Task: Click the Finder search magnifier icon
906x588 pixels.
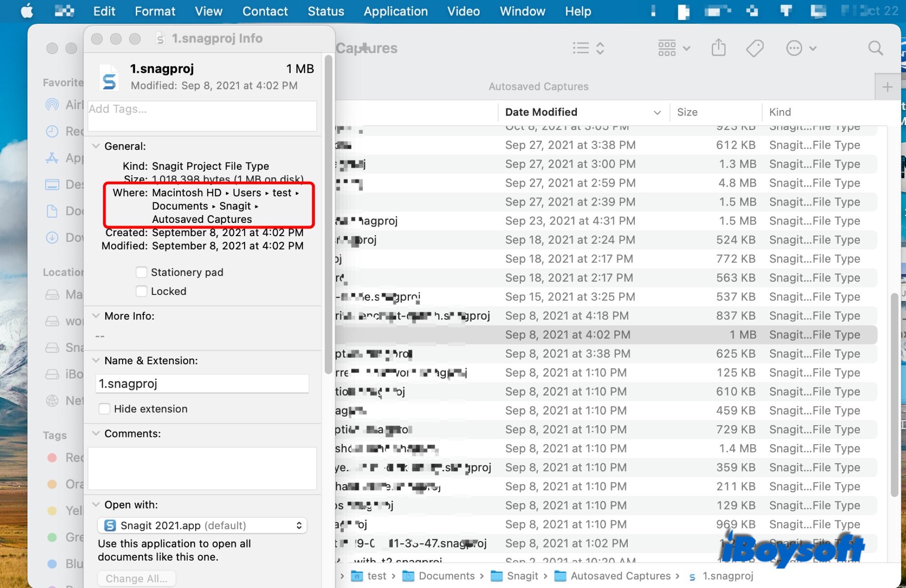Action: pos(875,48)
